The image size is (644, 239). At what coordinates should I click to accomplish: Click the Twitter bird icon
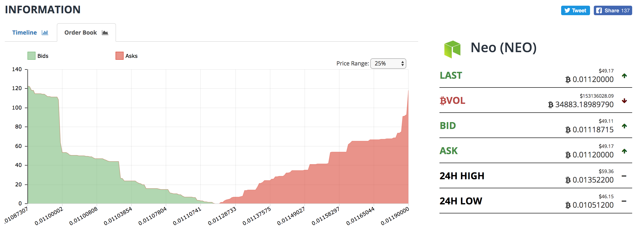[x=567, y=10]
